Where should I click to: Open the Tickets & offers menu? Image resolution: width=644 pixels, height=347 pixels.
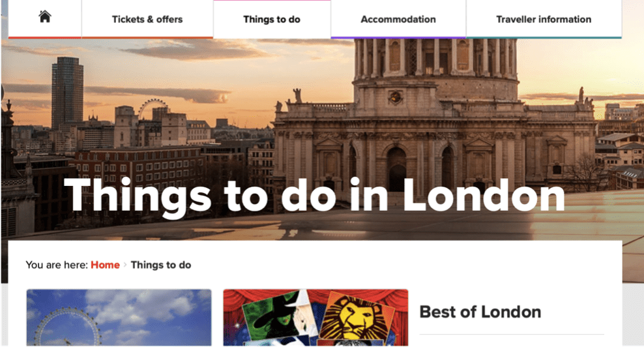(x=147, y=20)
